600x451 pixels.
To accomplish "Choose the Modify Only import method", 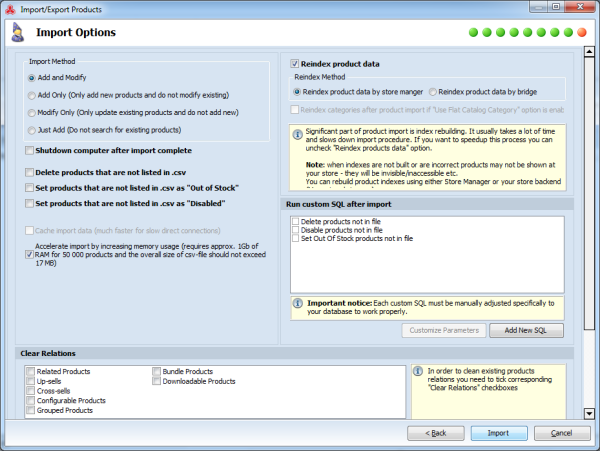I will [x=32, y=112].
